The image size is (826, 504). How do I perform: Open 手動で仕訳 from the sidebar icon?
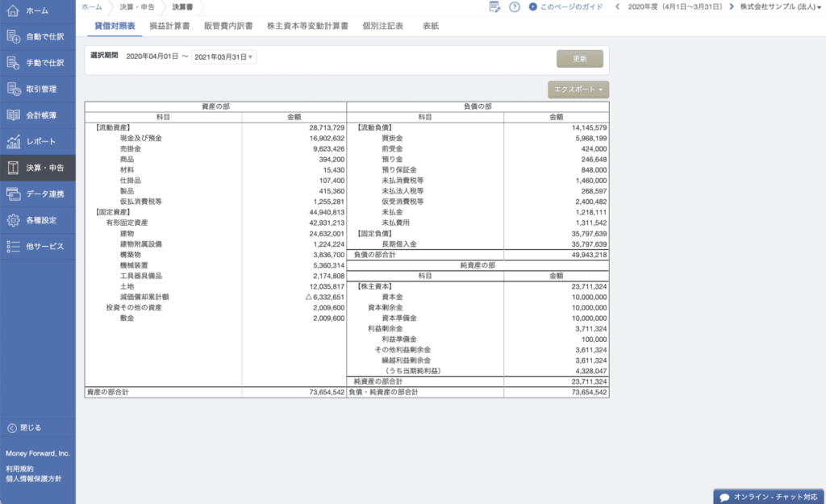13,63
